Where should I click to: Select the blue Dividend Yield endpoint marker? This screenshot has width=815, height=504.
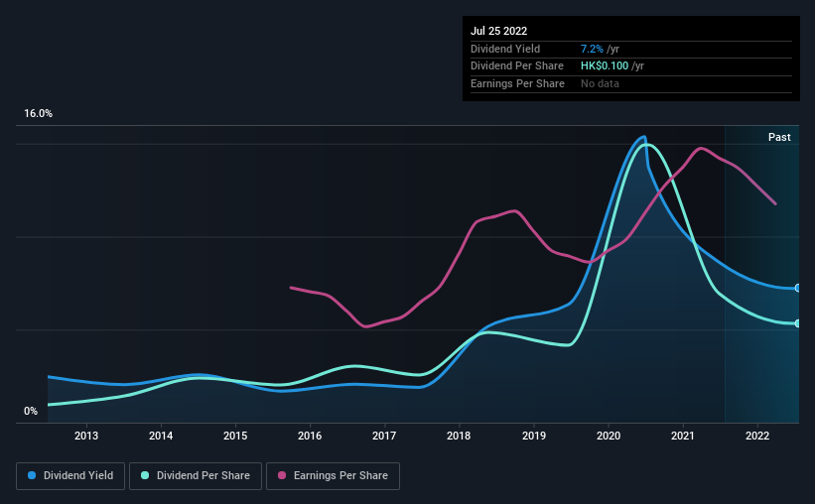(798, 288)
